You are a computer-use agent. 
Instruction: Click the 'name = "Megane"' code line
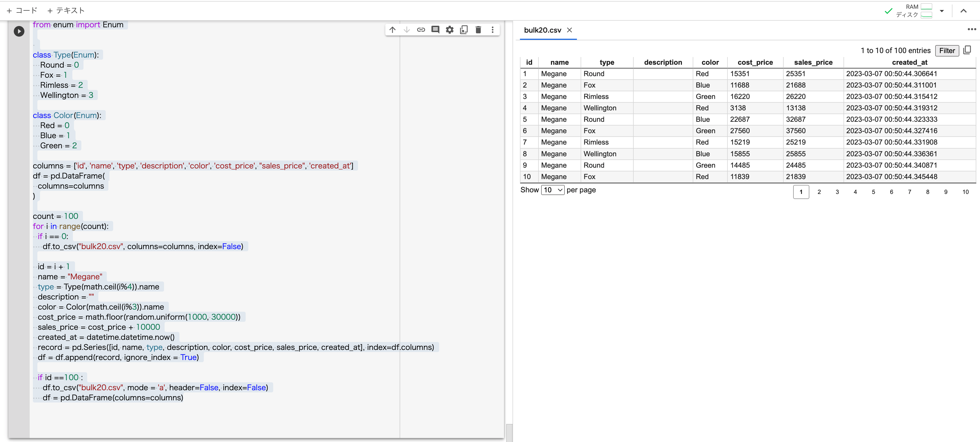[70, 277]
